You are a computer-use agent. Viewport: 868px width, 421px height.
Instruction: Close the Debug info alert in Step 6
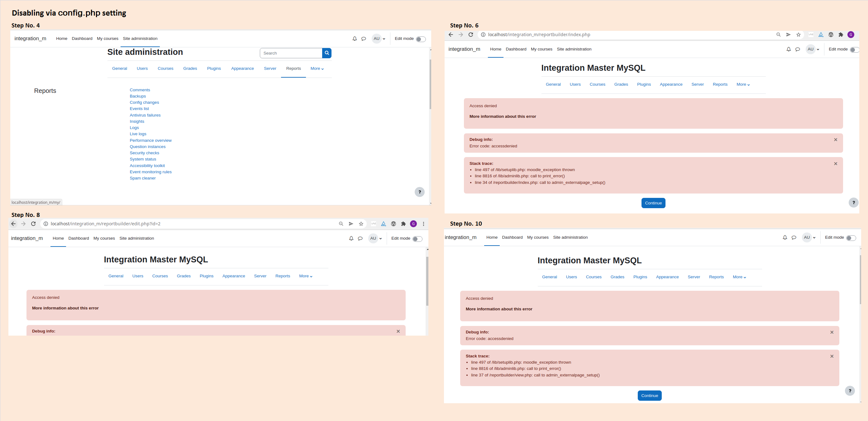[836, 140]
